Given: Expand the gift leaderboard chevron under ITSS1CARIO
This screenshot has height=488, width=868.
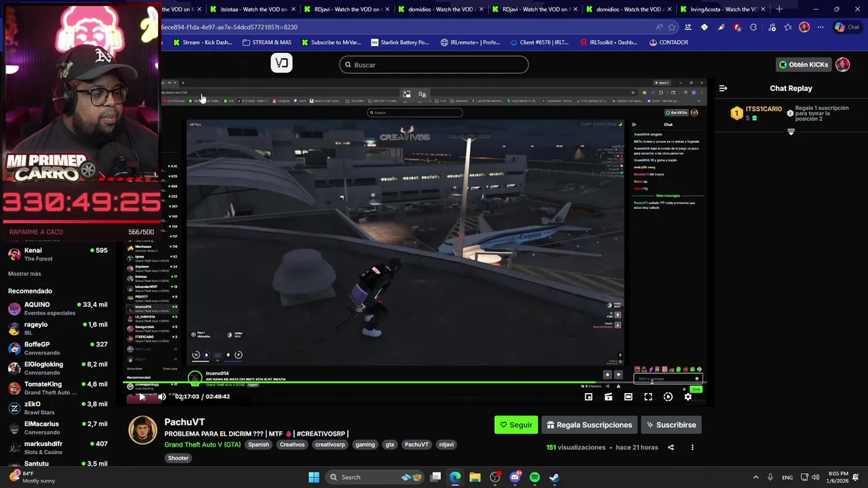Looking at the screenshot, I should 791,132.
